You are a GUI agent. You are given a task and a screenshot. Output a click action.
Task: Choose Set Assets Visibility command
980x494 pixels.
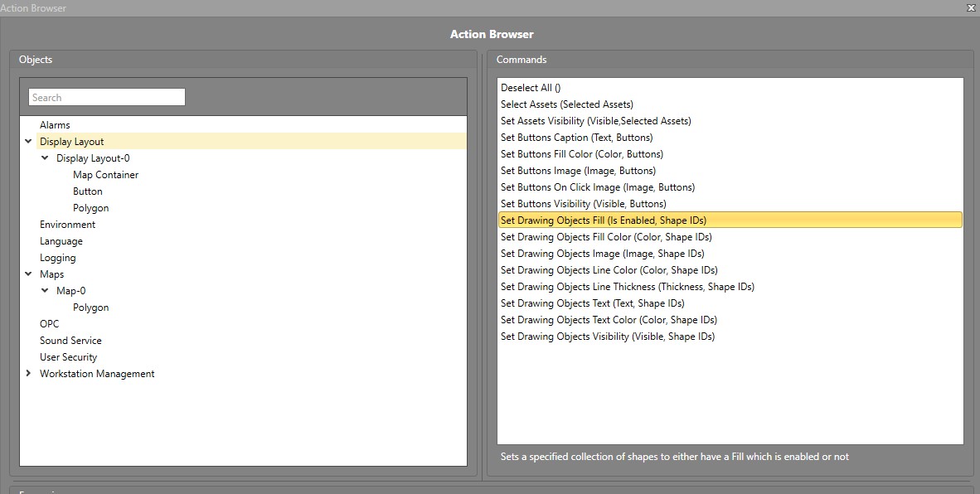(595, 121)
